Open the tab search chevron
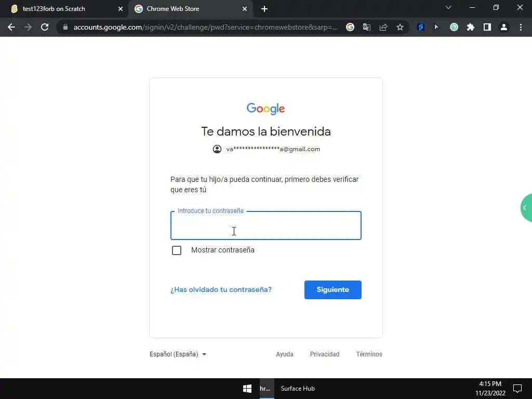 (x=448, y=7)
